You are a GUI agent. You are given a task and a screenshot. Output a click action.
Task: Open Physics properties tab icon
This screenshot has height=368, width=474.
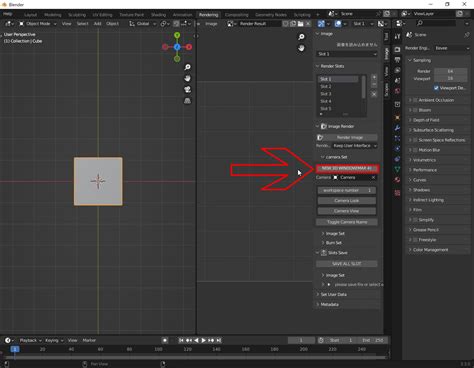[x=397, y=149]
